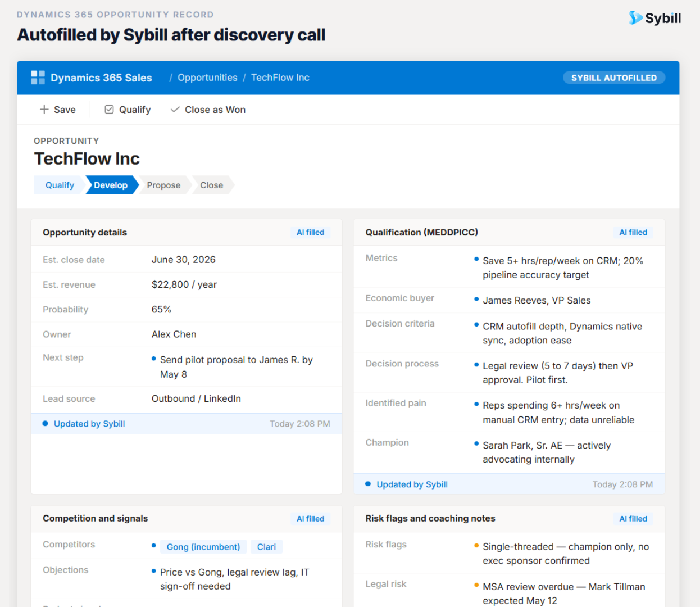
Task: Click the TechFlow Inc opportunity heading
Action: point(87,158)
